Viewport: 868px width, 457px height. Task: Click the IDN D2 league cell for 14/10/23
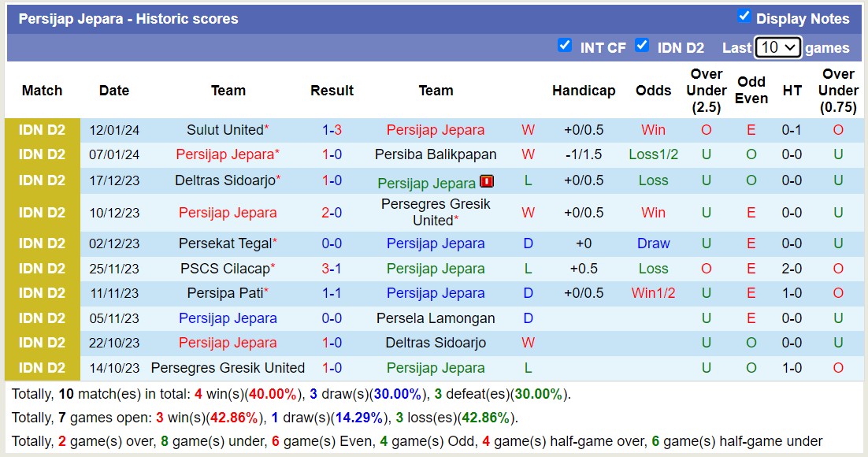43,368
